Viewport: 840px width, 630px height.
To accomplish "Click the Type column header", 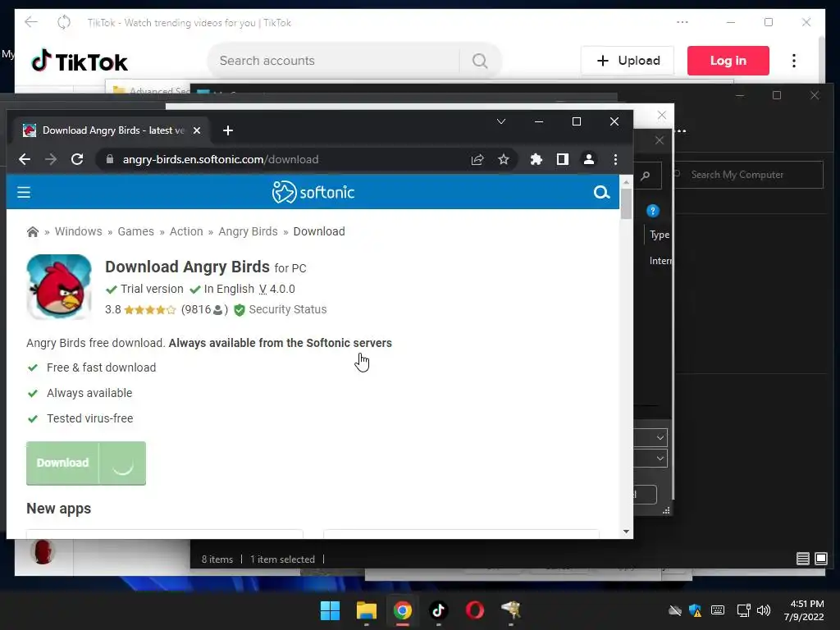I will (x=659, y=235).
